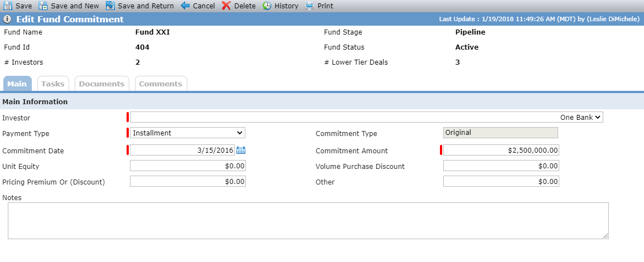Click the Cancel label in toolbar
This screenshot has height=262, width=644.
(204, 6)
